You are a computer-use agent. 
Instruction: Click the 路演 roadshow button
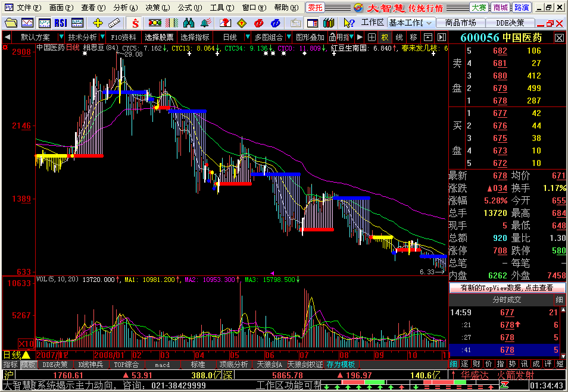[x=522, y=7]
